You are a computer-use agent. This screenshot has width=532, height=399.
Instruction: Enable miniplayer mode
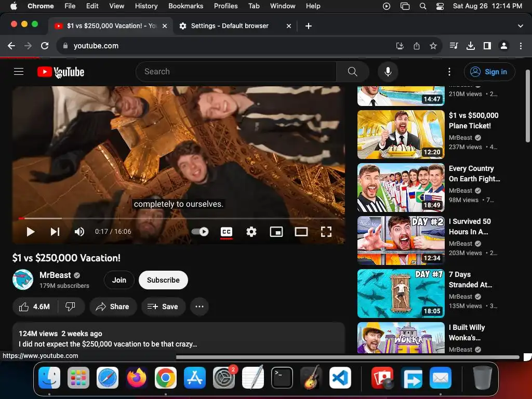[x=276, y=232]
